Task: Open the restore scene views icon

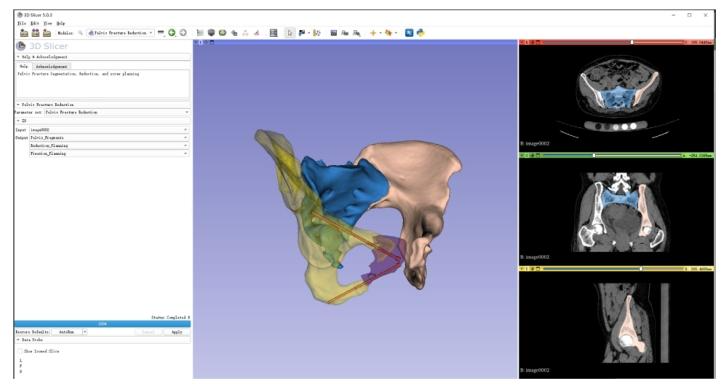Action: [356, 33]
